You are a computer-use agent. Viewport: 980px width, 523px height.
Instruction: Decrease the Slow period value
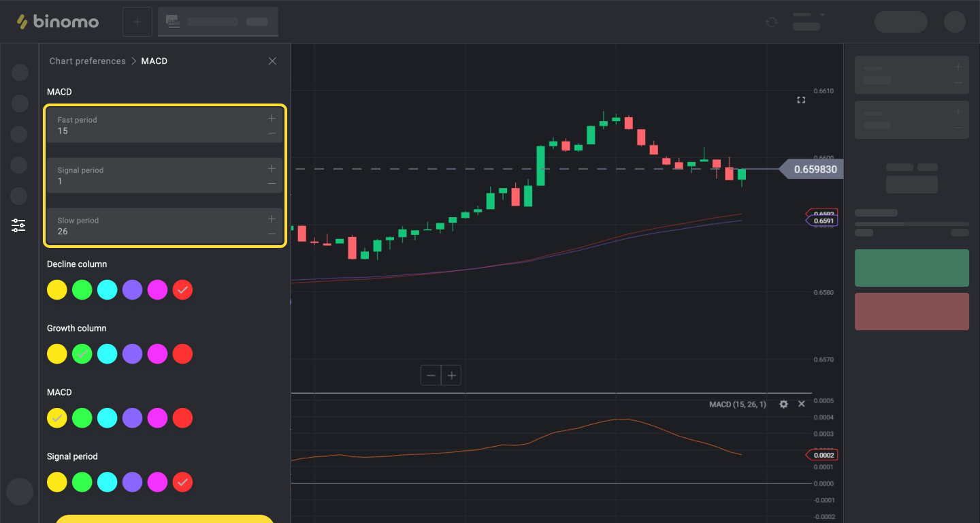click(272, 234)
